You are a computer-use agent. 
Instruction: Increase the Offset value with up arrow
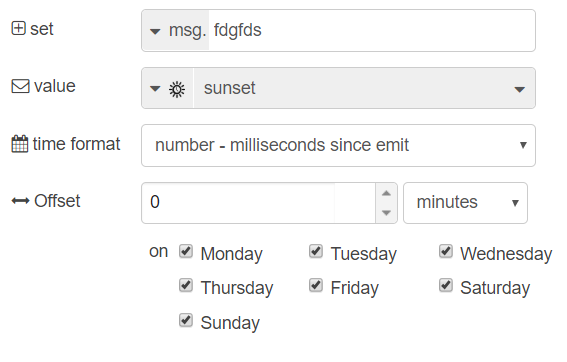[386, 193]
